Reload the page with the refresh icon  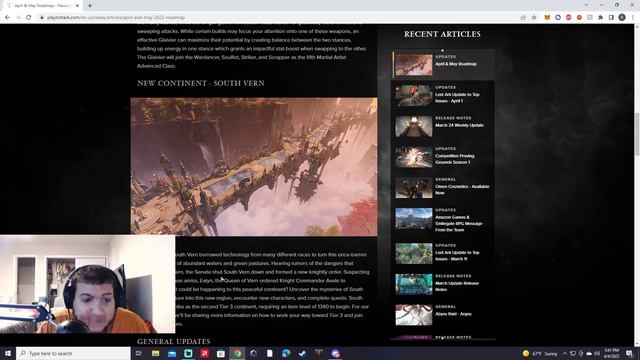[x=29, y=18]
